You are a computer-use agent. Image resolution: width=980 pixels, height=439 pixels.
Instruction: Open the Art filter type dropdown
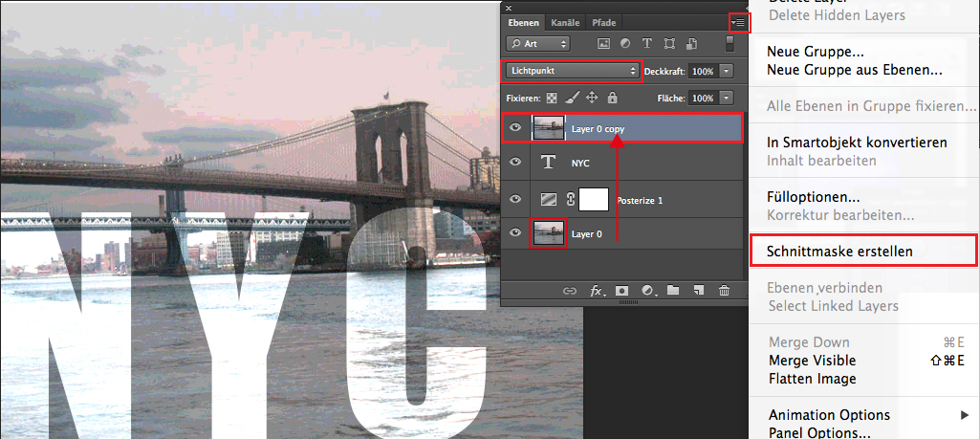click(538, 43)
